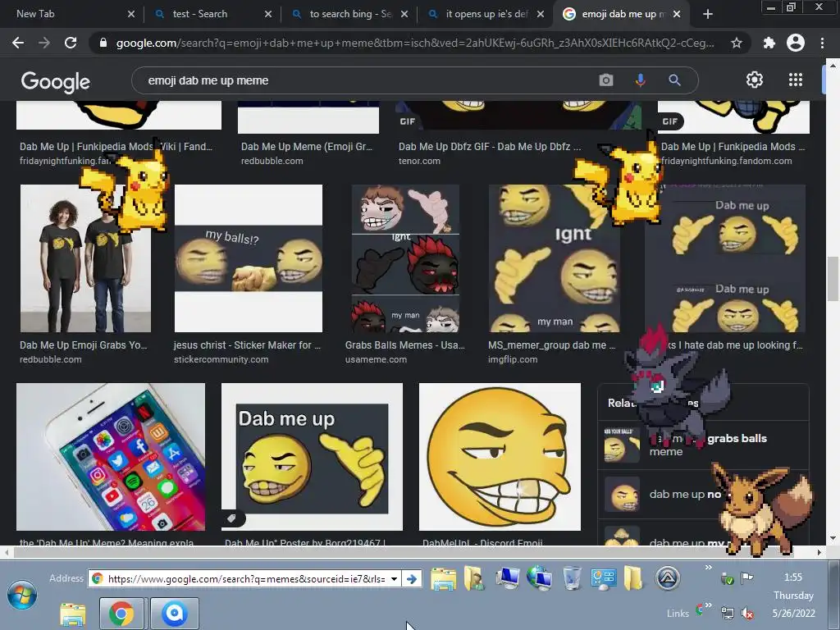
Task: Click the muted volume tray icon
Action: [747, 613]
